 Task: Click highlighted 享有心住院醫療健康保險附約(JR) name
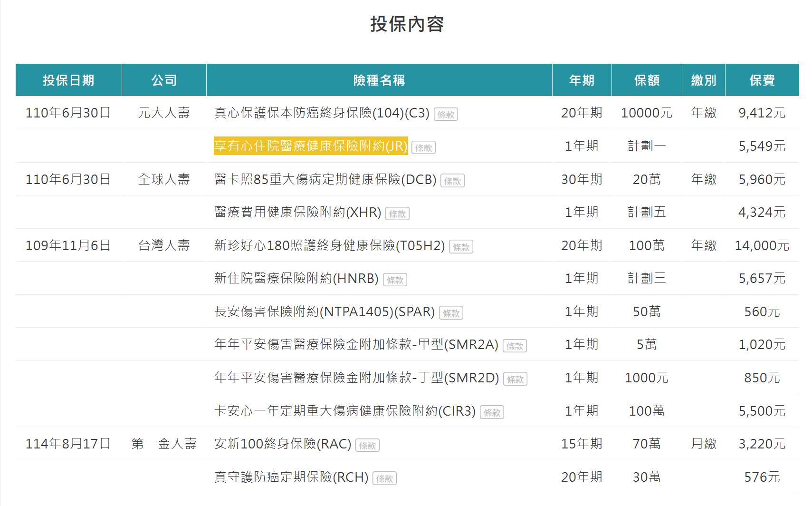311,146
